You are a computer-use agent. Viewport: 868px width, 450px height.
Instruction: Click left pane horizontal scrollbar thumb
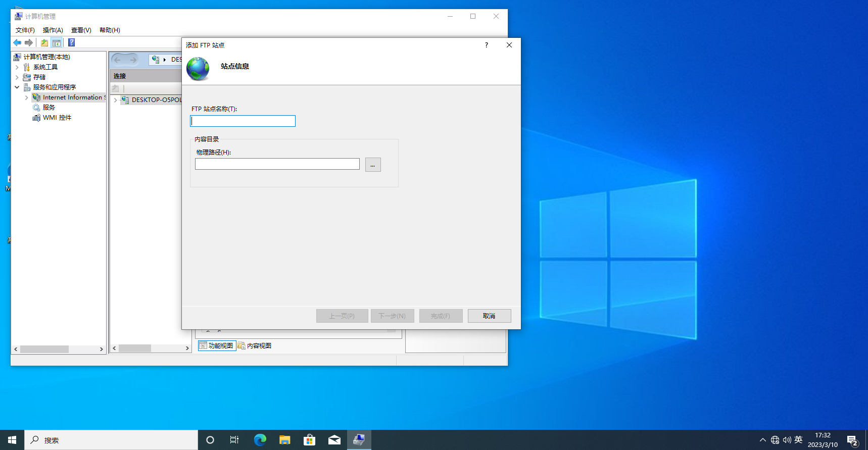[44, 349]
